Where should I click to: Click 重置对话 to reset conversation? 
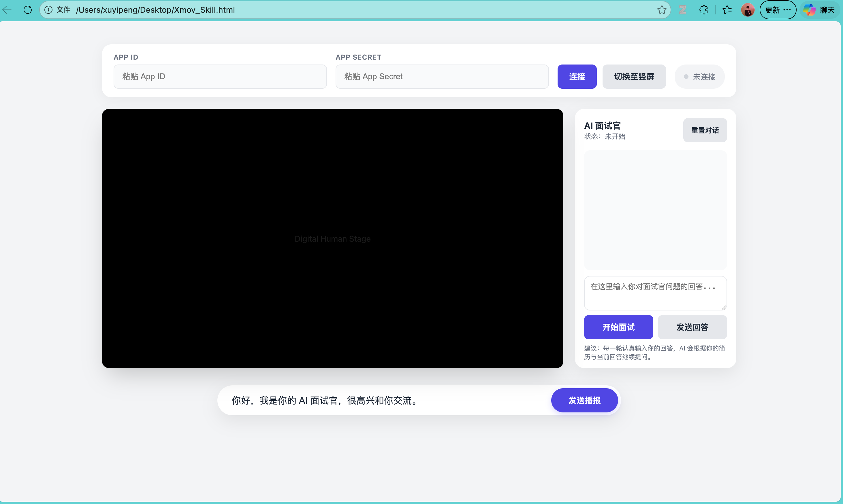coord(705,130)
